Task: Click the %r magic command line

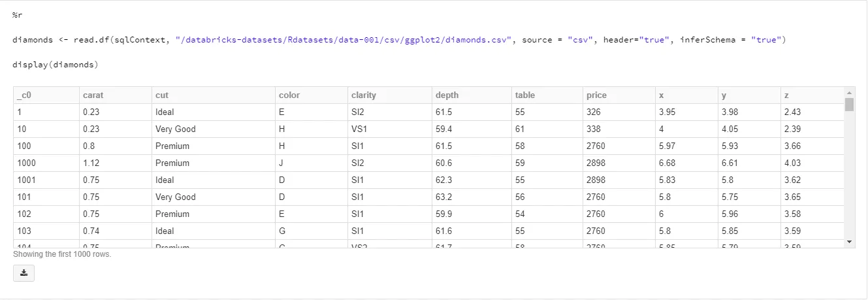Action: [x=18, y=14]
